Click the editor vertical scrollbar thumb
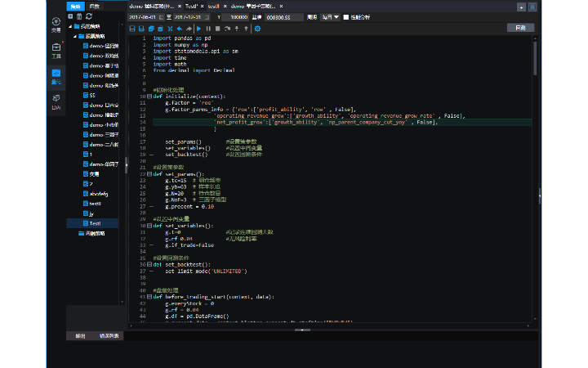 [535, 58]
